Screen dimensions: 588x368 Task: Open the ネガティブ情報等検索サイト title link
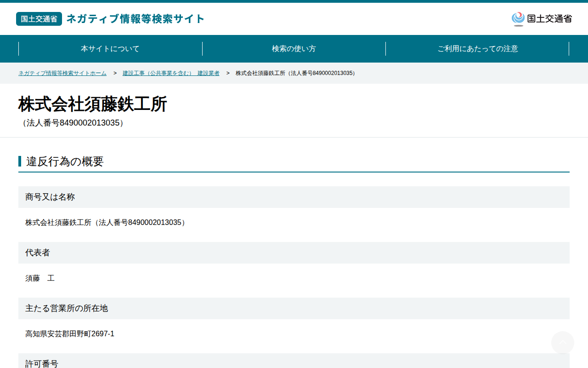pyautogui.click(x=136, y=19)
